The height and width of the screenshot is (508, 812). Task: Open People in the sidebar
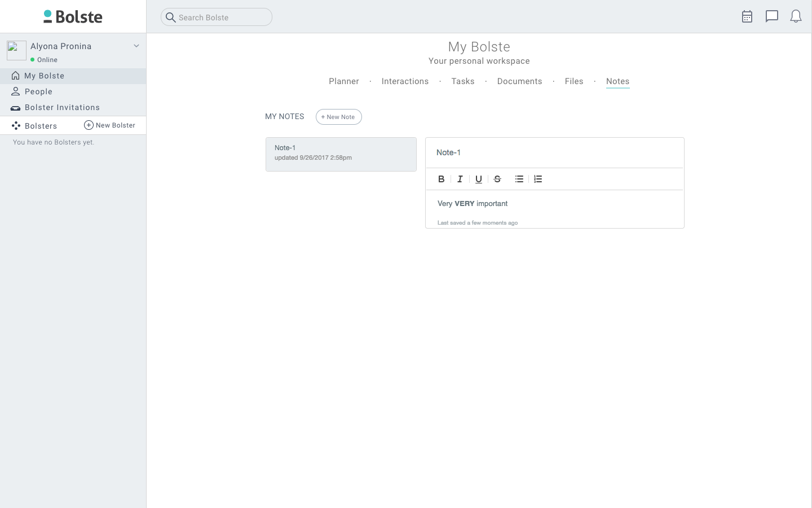point(38,91)
